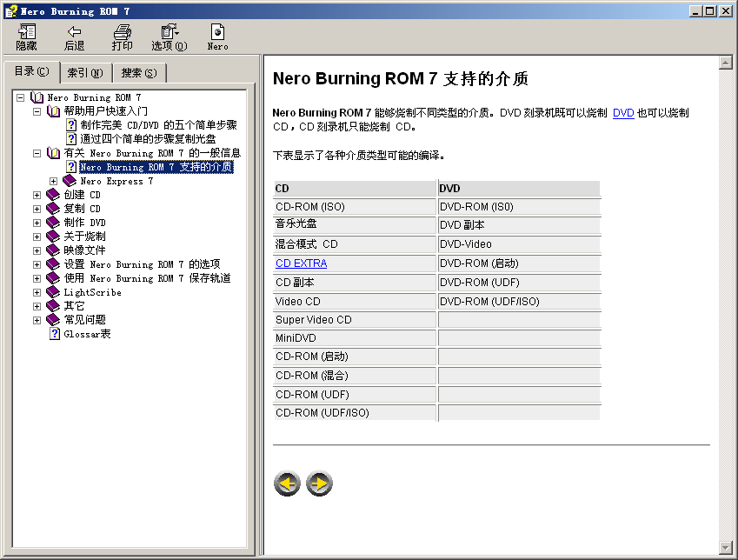Click the MiniDVD table cell
Viewport: 738px width, 560px height.
(x=355, y=338)
